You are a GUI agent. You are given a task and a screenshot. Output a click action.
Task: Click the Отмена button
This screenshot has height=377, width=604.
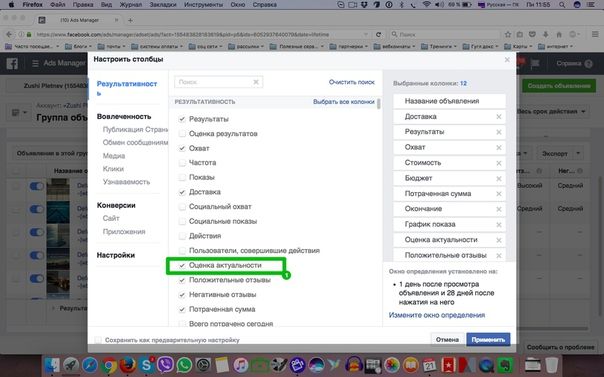tap(447, 339)
